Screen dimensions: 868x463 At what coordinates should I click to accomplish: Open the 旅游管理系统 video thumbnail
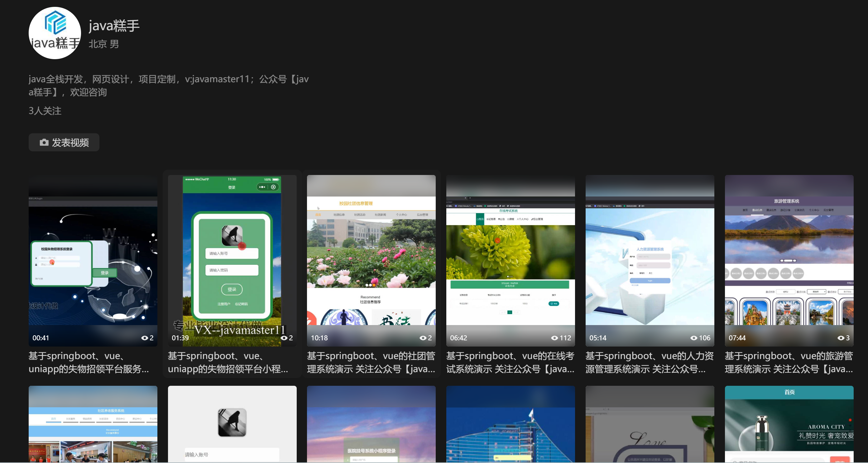point(789,260)
